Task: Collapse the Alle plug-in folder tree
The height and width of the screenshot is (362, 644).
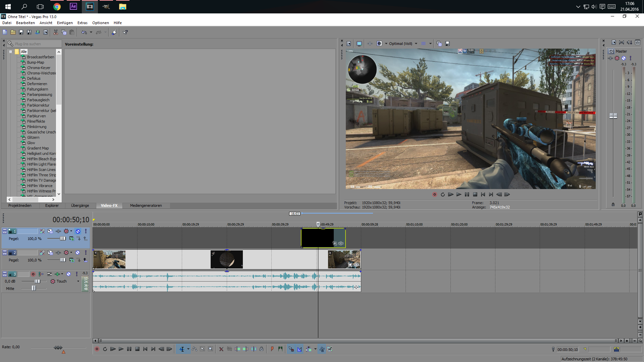Action: tap(11, 52)
